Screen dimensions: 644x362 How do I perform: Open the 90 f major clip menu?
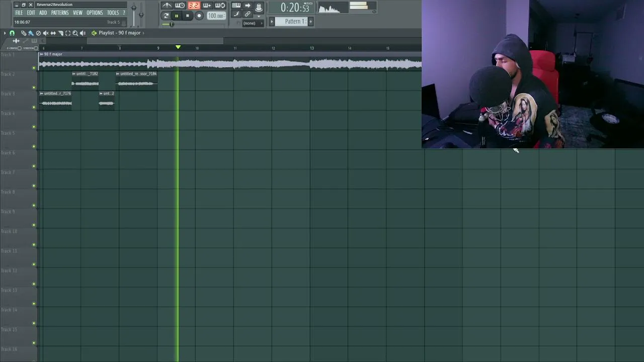tap(42, 54)
